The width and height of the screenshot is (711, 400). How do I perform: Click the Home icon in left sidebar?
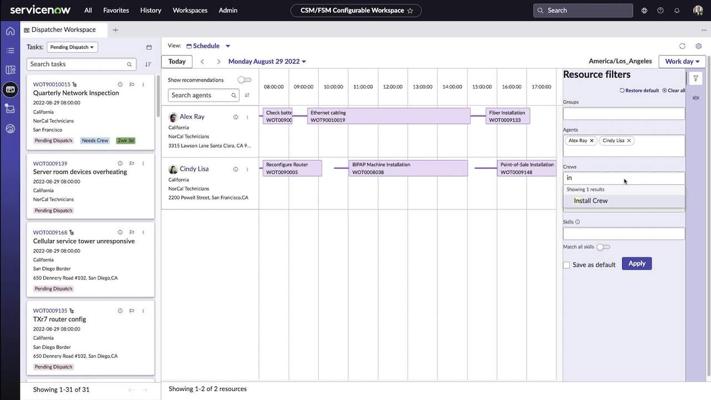click(x=10, y=31)
